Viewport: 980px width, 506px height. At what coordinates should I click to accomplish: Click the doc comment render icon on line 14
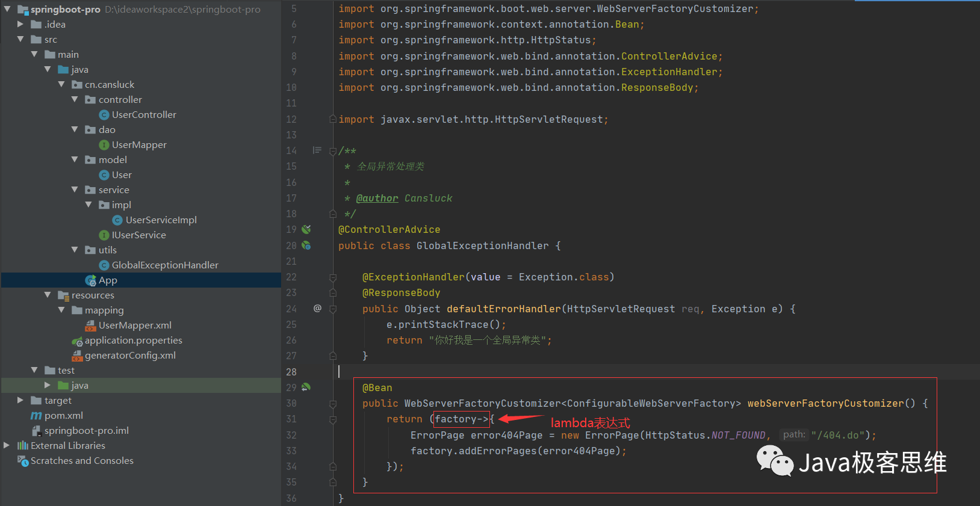click(x=317, y=150)
